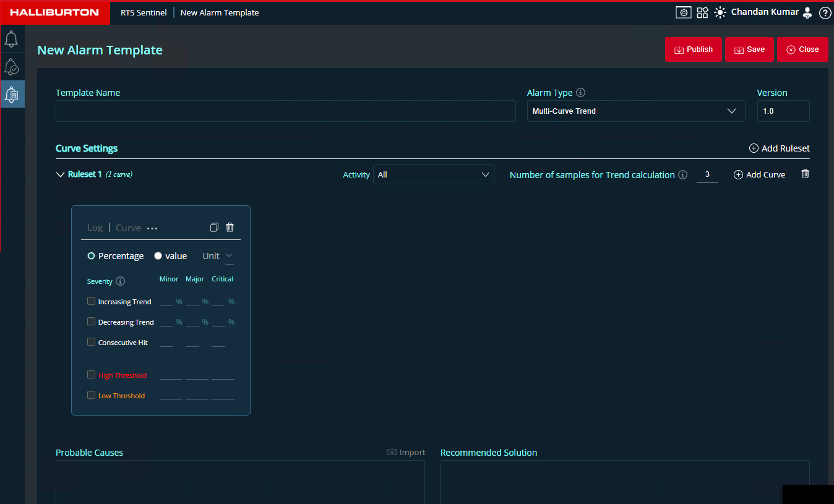Open the Alarm Type dropdown
834x504 pixels.
[635, 111]
